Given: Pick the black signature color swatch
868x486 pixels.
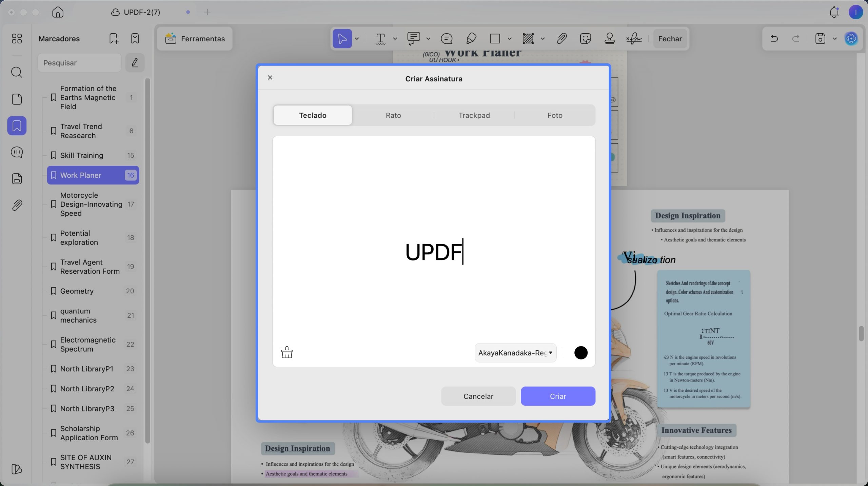Looking at the screenshot, I should pos(581,353).
